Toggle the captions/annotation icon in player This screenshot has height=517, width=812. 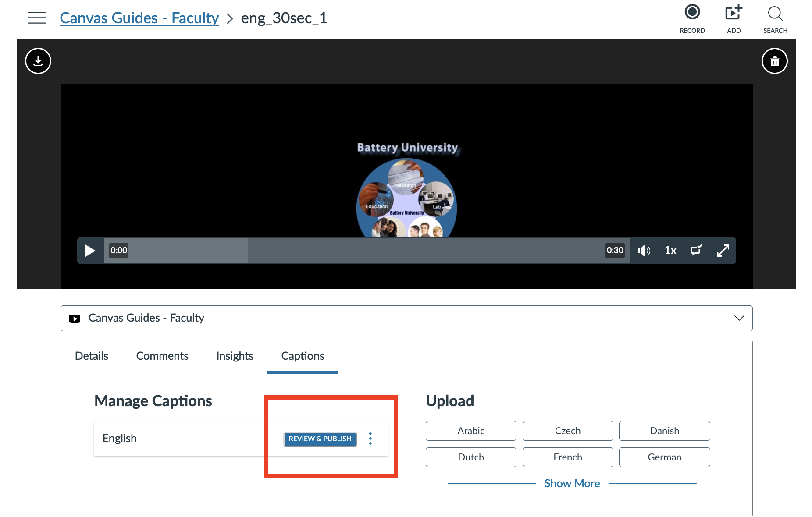click(696, 251)
